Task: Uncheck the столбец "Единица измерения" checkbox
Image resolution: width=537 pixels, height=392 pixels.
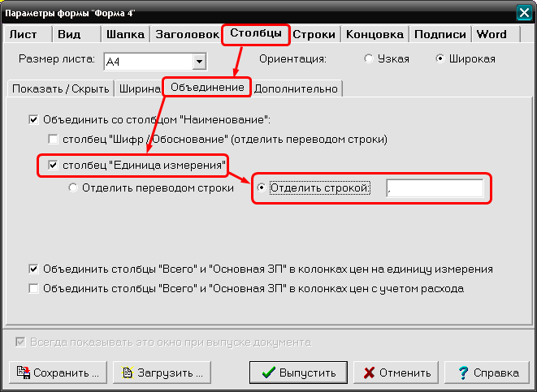Action: tap(53, 166)
